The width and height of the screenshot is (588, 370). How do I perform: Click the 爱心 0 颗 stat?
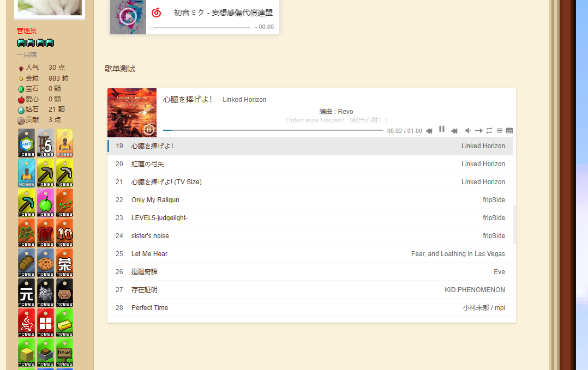39,99
